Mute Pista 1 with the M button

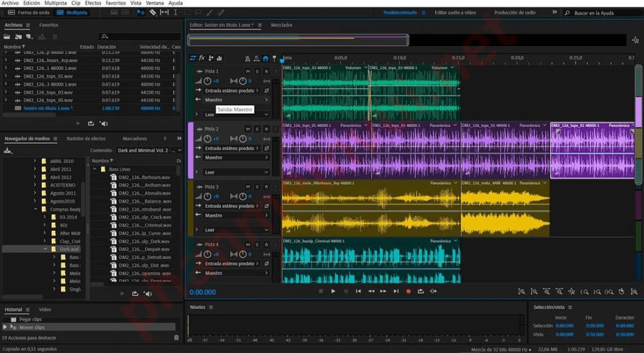(247, 72)
